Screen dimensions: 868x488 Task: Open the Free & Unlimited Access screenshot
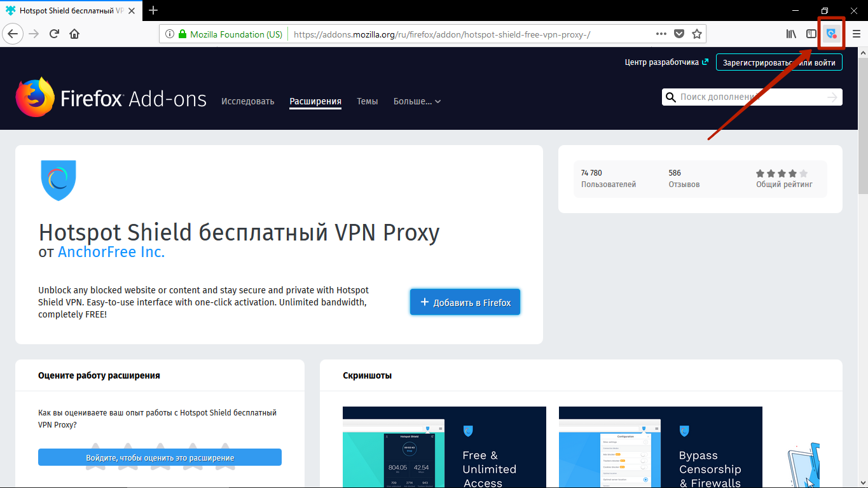444,447
